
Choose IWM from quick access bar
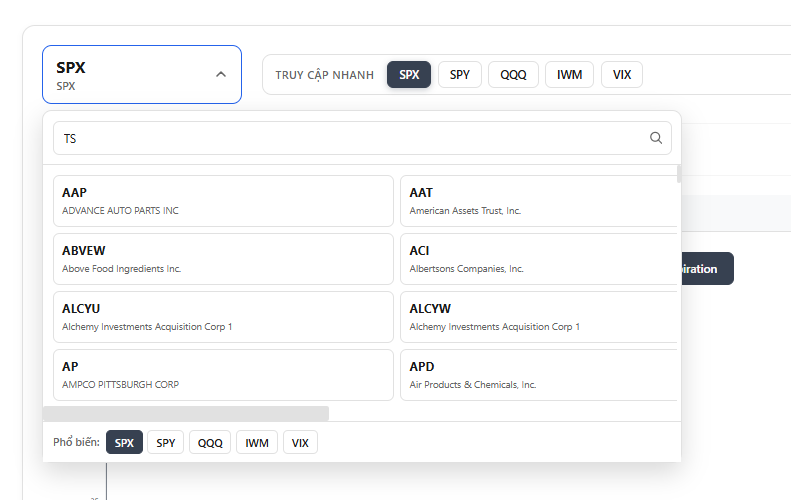569,75
